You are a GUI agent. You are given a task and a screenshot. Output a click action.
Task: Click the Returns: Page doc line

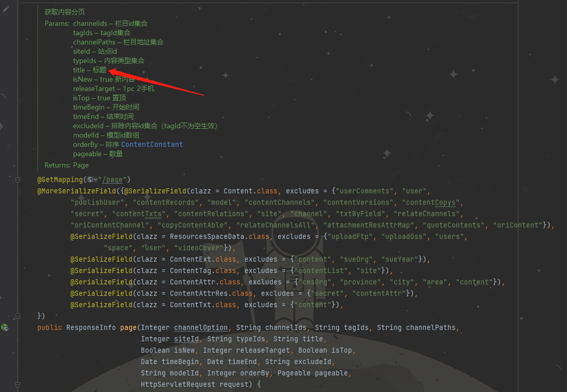click(x=66, y=165)
